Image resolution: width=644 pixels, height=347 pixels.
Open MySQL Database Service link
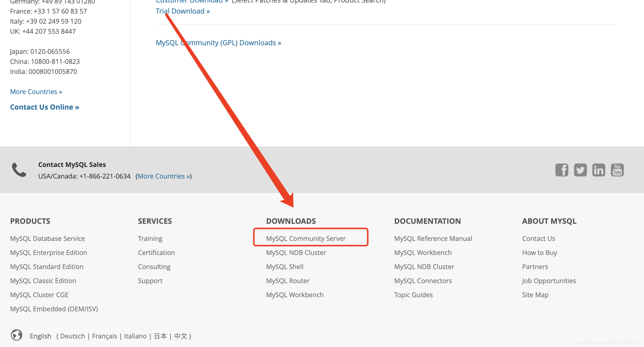(x=47, y=238)
